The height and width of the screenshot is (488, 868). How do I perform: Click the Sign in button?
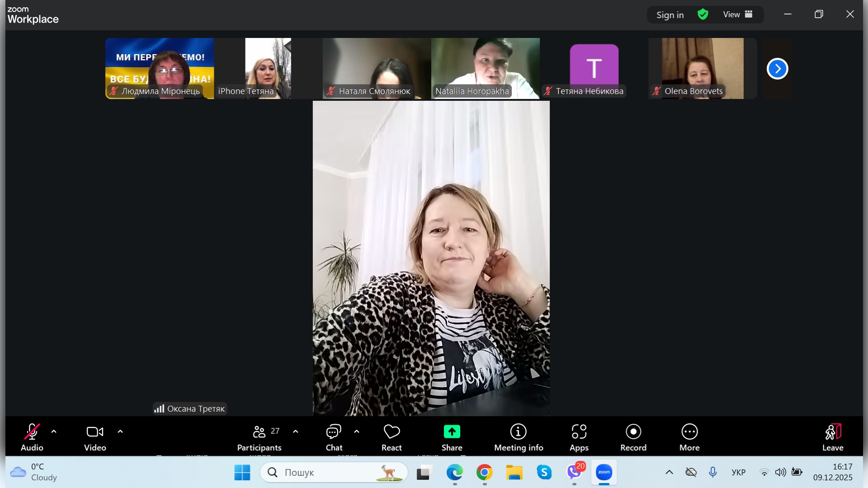point(670,15)
